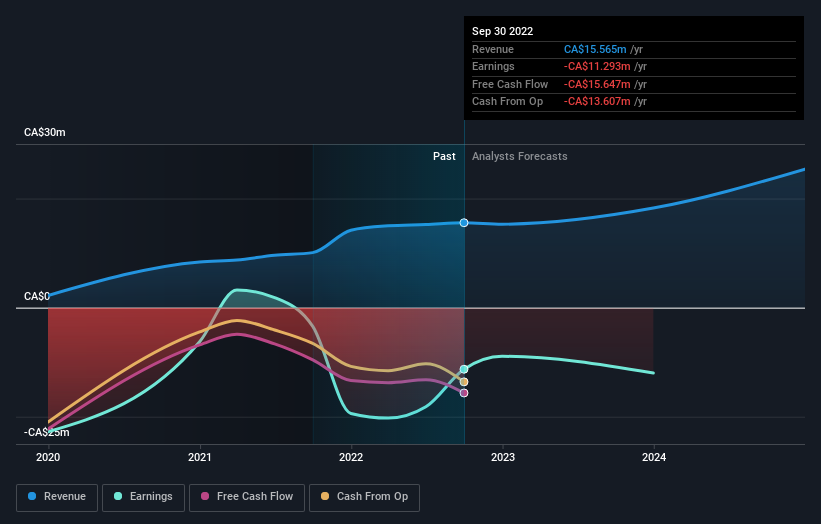Screen dimensions: 821x524
Task: Click the tooltip Free Cash Flow row label
Action: click(x=510, y=84)
